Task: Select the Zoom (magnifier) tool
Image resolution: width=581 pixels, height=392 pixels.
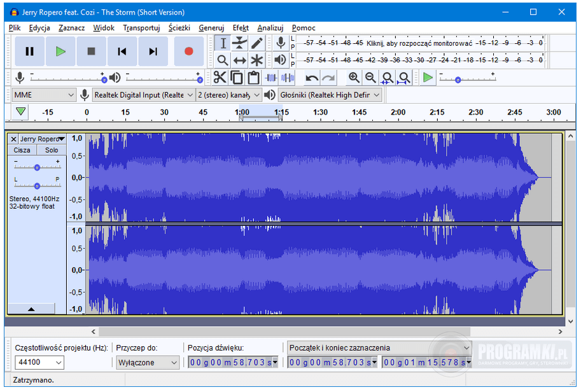Action: [x=223, y=60]
